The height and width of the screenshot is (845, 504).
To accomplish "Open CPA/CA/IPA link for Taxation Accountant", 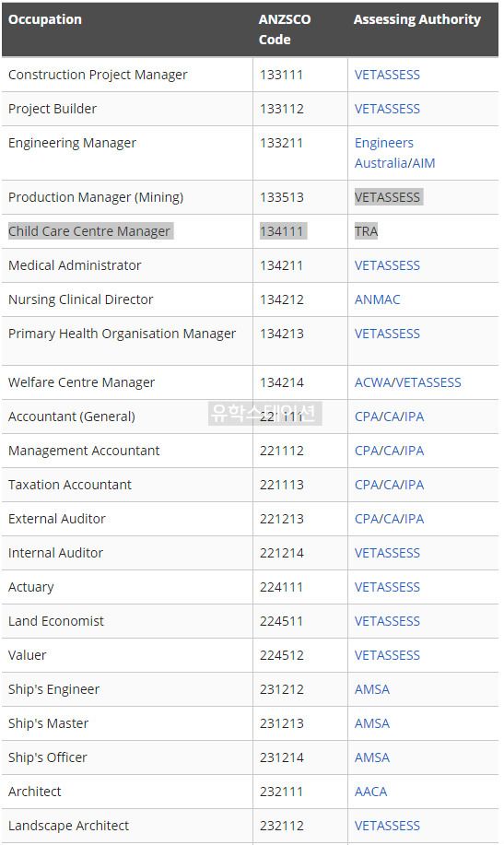I will point(389,485).
